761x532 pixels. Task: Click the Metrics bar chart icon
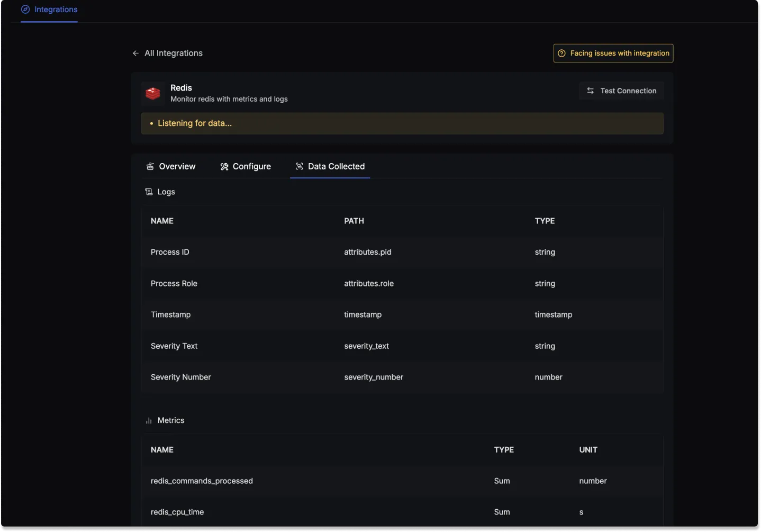149,421
